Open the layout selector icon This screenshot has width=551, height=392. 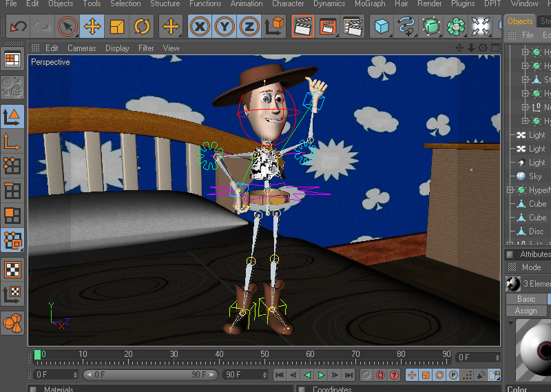(x=12, y=60)
